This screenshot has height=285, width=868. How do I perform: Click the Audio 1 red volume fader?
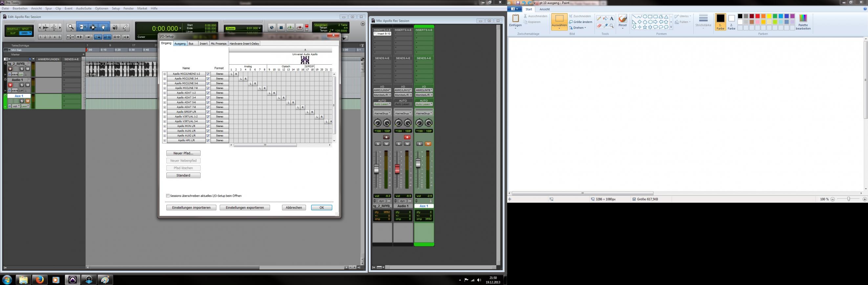coord(397,169)
